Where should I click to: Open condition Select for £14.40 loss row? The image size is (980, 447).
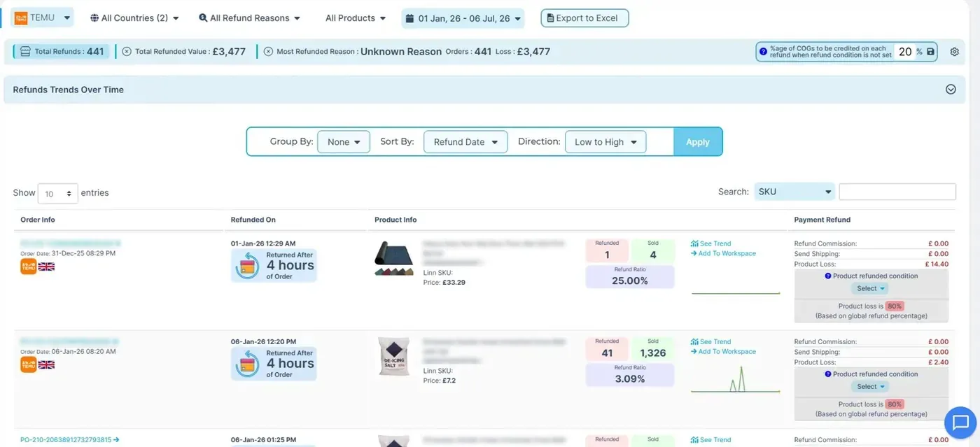coord(871,288)
